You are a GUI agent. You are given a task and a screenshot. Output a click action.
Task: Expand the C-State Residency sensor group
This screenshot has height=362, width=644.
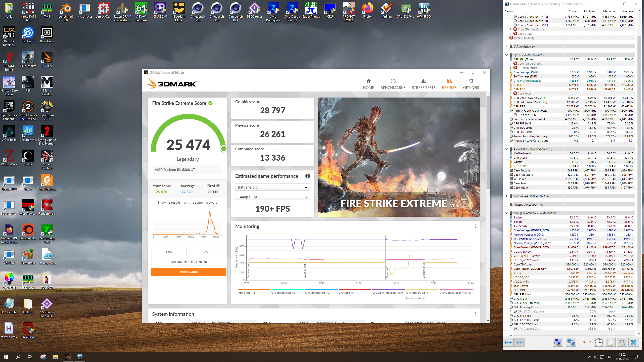[x=507, y=47]
